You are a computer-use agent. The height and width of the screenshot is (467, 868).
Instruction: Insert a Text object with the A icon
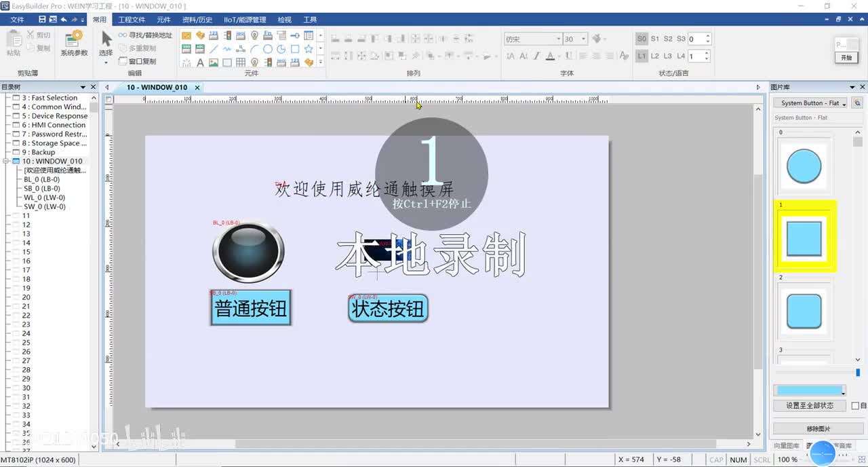click(200, 62)
